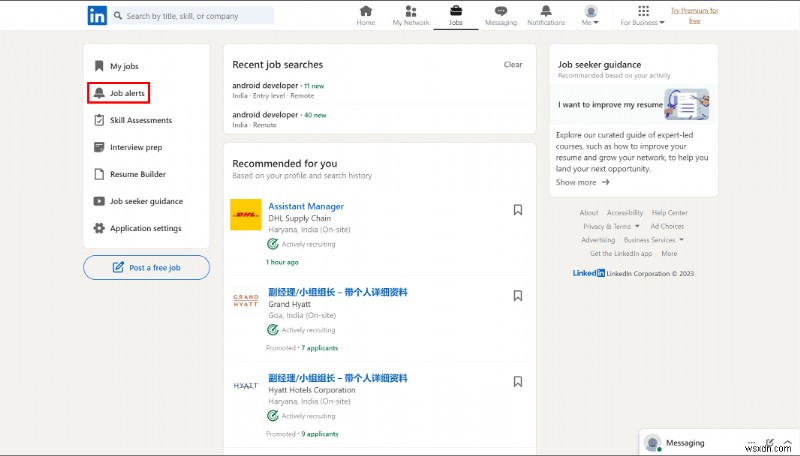The width and height of the screenshot is (800, 456).
Task: Click 9 applicants under Hyatt Hotels
Action: pos(319,434)
